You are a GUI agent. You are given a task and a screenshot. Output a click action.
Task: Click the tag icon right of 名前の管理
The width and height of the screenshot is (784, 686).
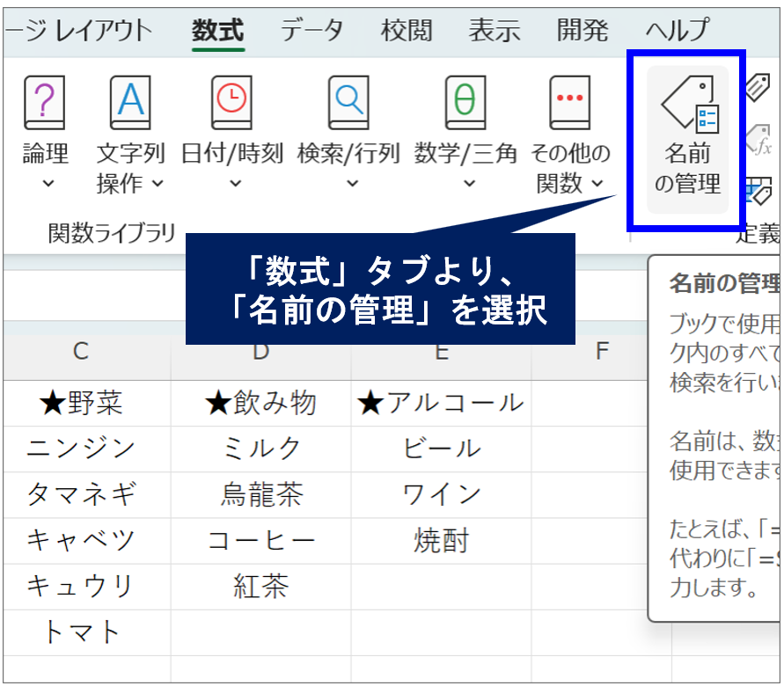point(758,87)
